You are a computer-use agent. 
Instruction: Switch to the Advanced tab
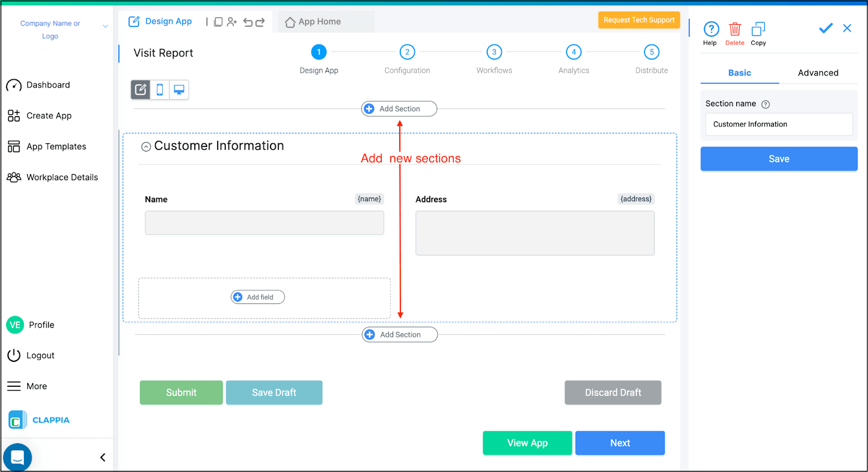818,73
